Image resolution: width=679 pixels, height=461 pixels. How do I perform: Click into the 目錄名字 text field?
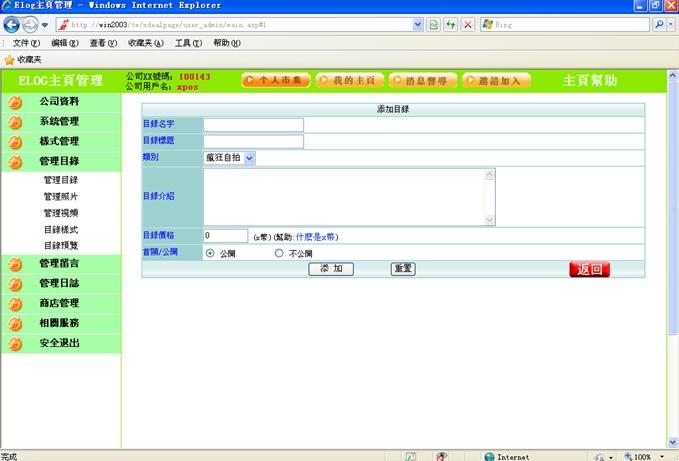point(253,125)
